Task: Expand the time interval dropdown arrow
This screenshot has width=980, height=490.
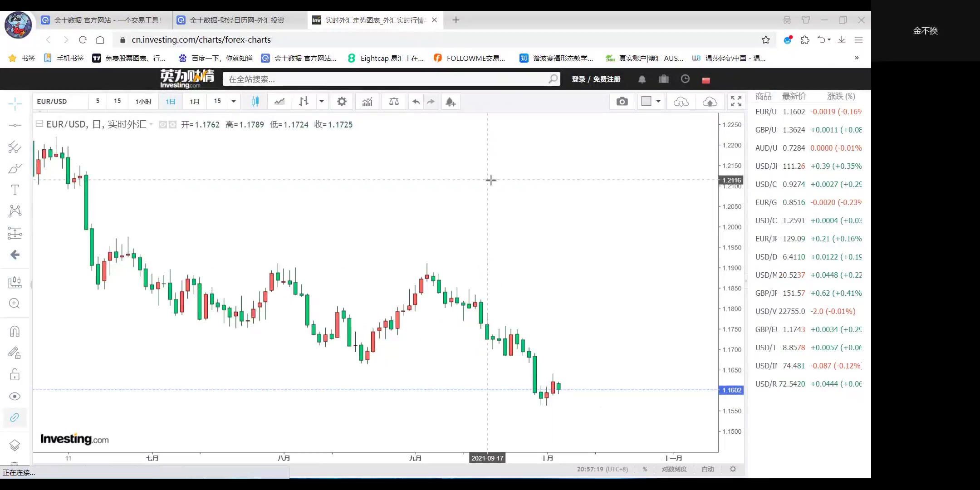Action: (x=234, y=102)
